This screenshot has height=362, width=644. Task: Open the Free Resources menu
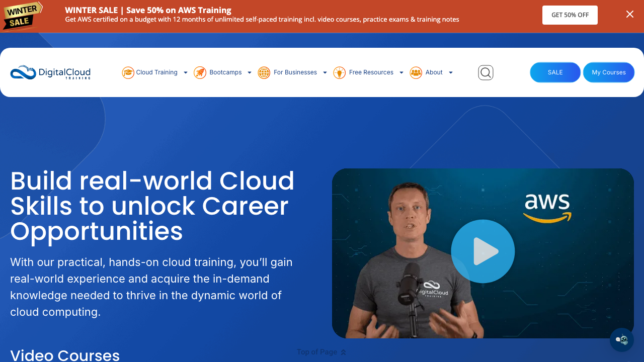pos(371,72)
